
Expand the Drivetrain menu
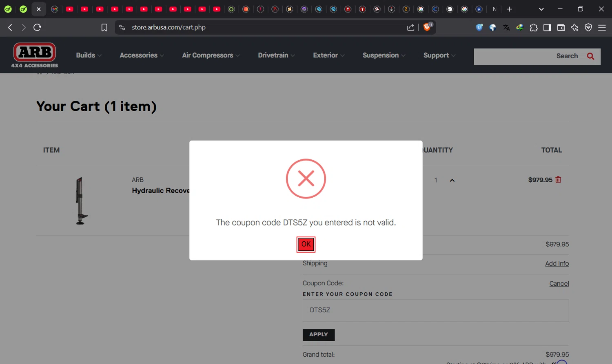click(x=276, y=55)
